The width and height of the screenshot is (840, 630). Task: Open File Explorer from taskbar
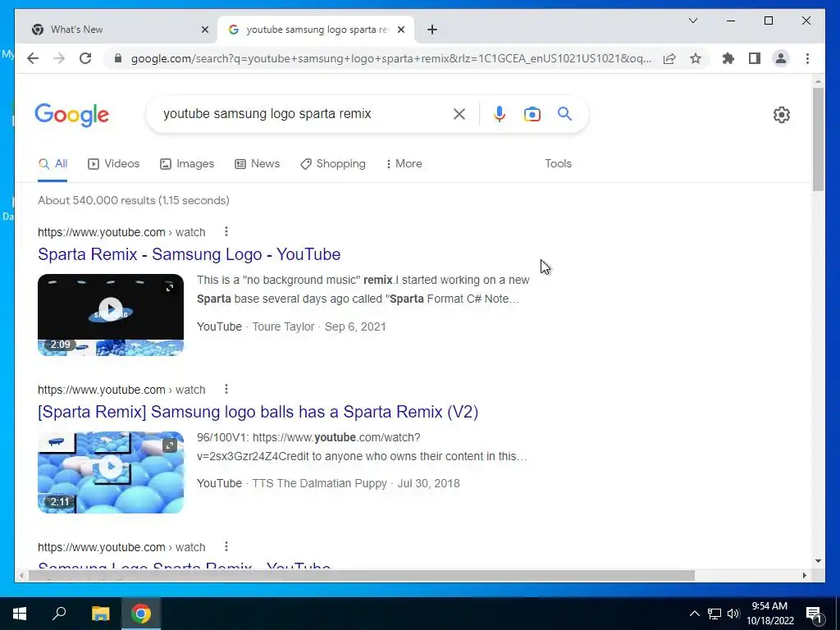pos(100,614)
